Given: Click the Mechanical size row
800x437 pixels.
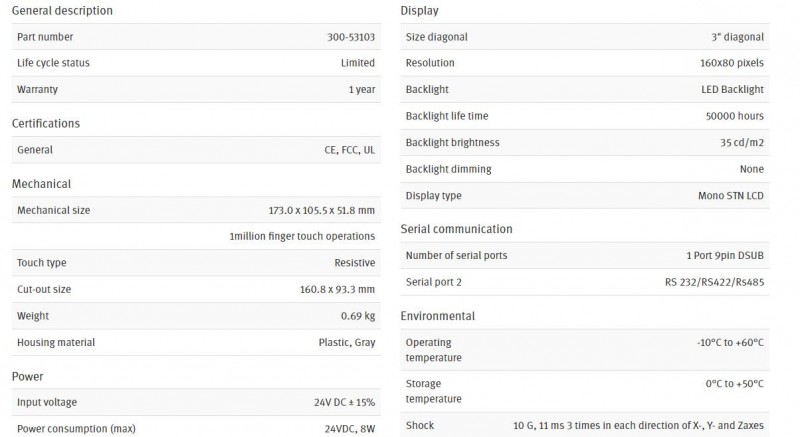Looking at the screenshot, I should tap(196, 210).
